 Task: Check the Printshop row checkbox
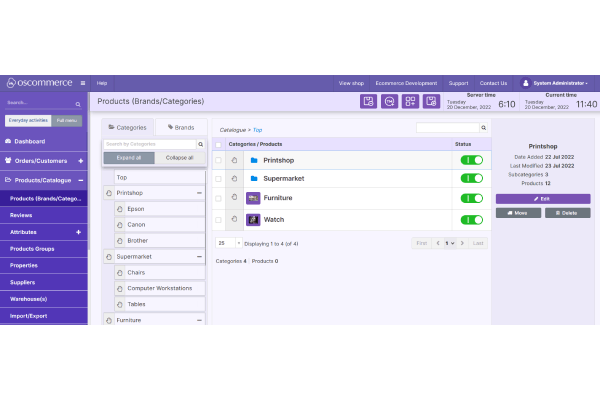218,160
